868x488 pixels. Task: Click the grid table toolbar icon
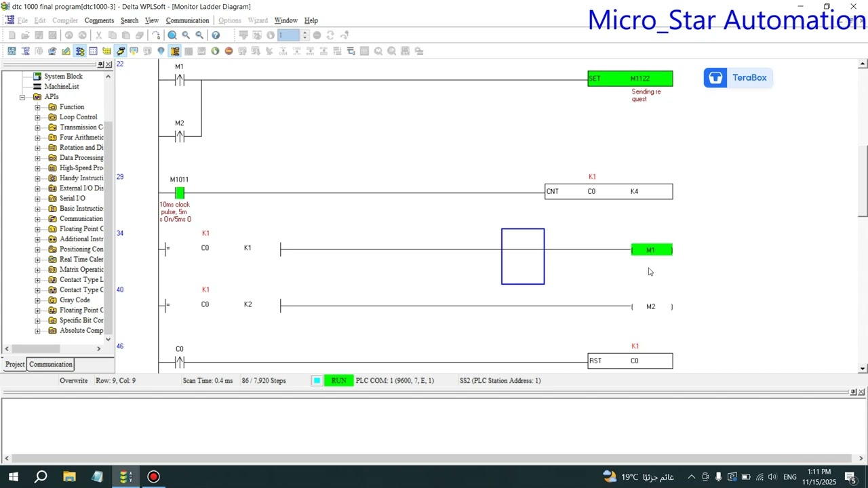tap(93, 51)
